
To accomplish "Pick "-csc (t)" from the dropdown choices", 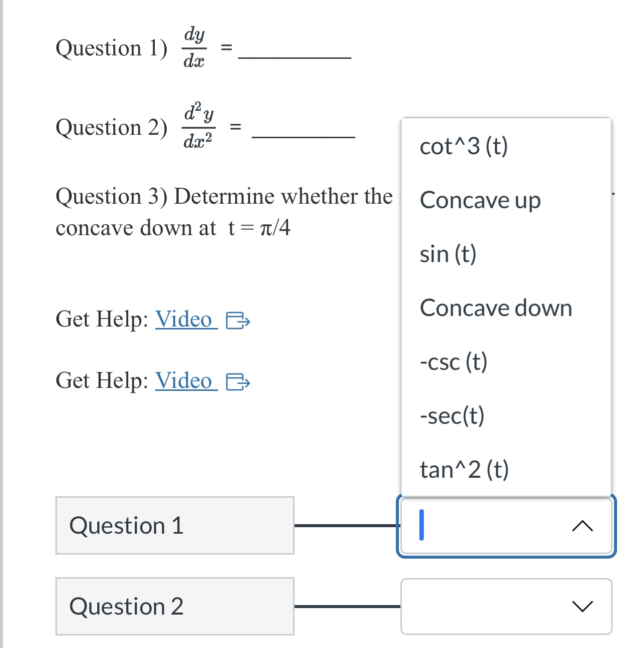I will point(453,362).
